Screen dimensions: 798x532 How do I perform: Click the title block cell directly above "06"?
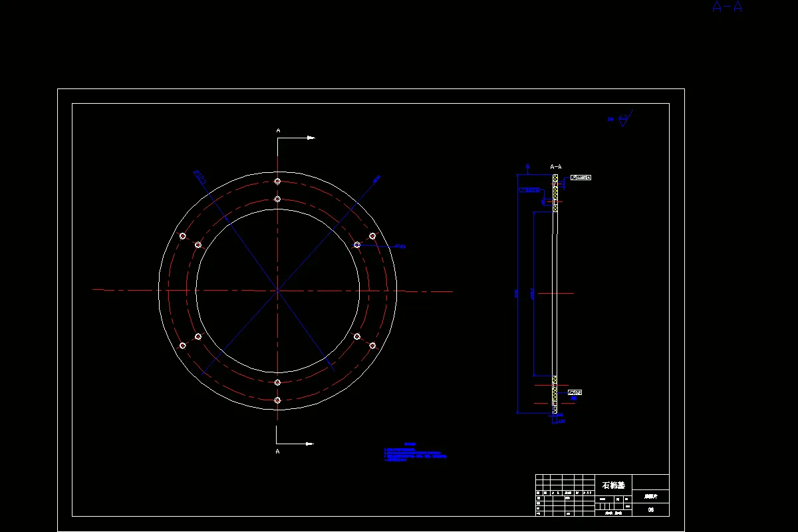650,496
